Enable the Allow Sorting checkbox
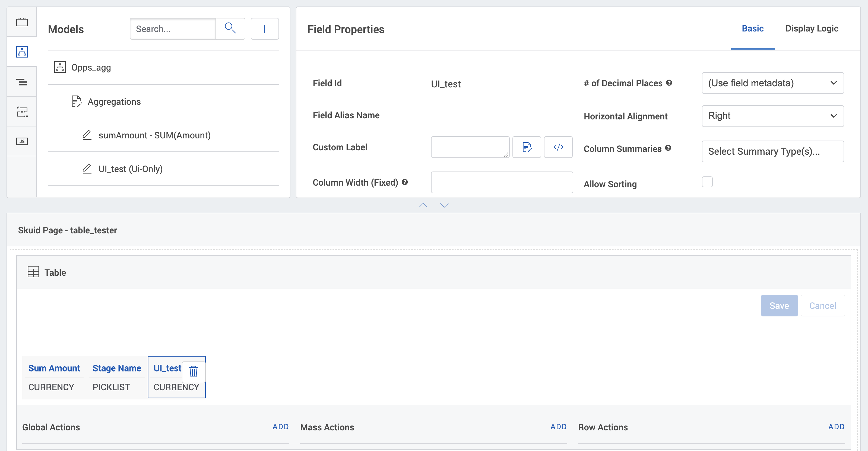Screen dimensions: 868x451 pos(707,182)
